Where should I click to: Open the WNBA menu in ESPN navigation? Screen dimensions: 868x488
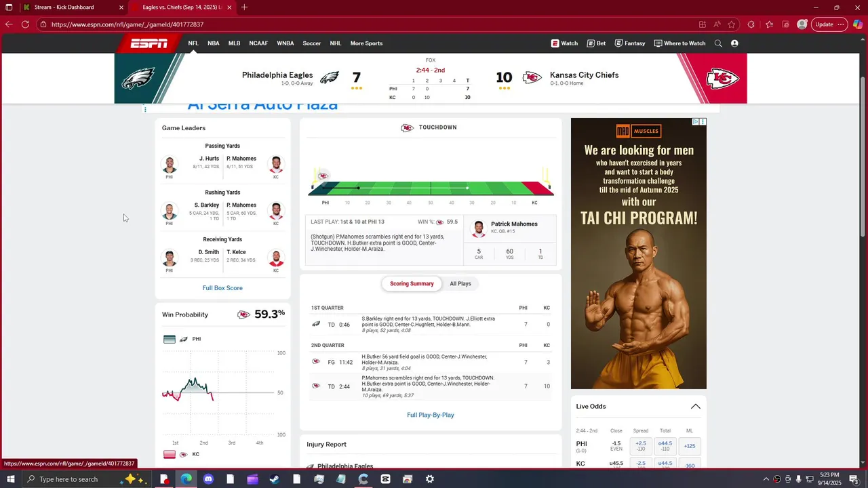[285, 43]
